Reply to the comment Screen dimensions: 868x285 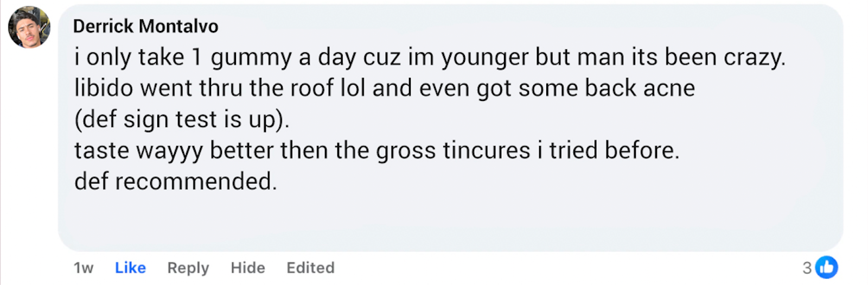click(x=188, y=268)
